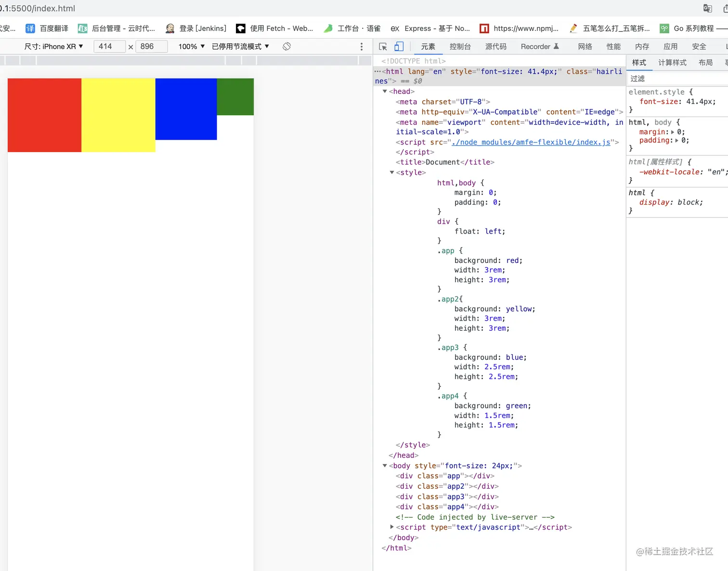Select the meta charset="UTF-8" node
Image resolution: width=728 pixels, height=571 pixels.
click(x=443, y=102)
